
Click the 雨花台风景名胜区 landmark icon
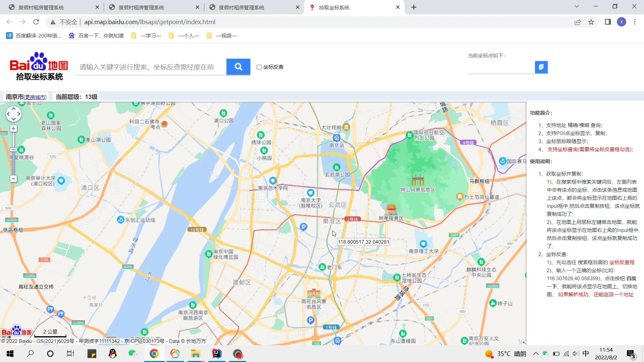click(x=314, y=293)
